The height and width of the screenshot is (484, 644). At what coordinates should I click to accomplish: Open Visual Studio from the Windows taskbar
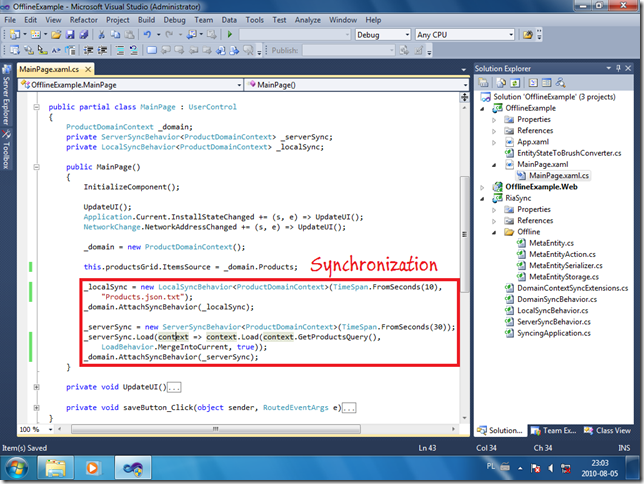click(133, 468)
